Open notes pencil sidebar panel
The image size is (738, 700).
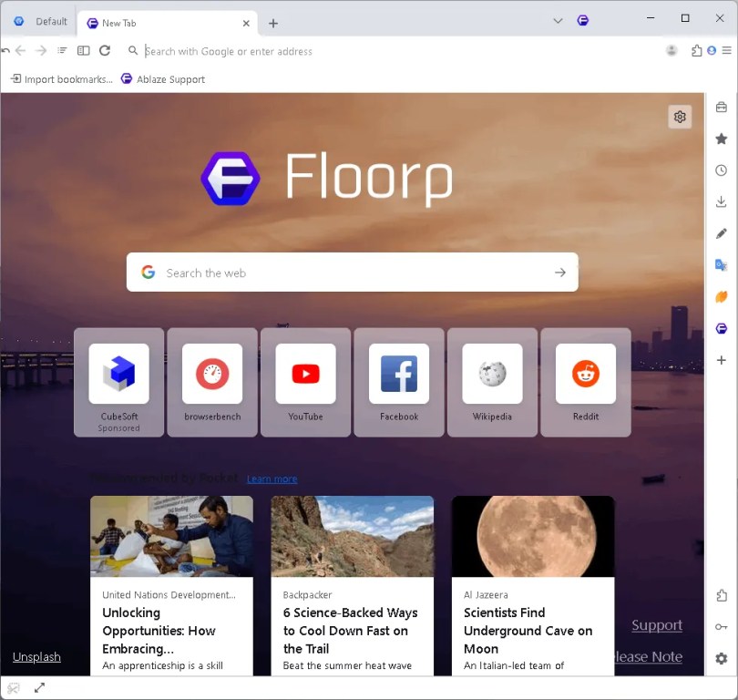click(x=721, y=233)
